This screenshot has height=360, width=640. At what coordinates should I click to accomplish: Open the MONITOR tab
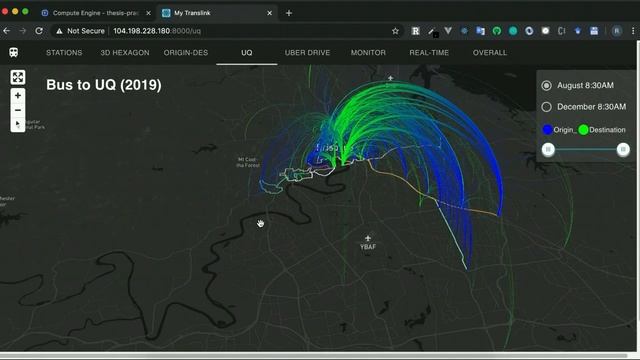pyautogui.click(x=368, y=53)
